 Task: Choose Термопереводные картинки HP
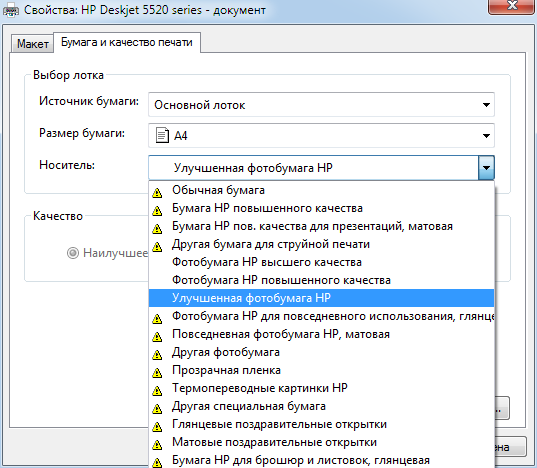(321, 388)
